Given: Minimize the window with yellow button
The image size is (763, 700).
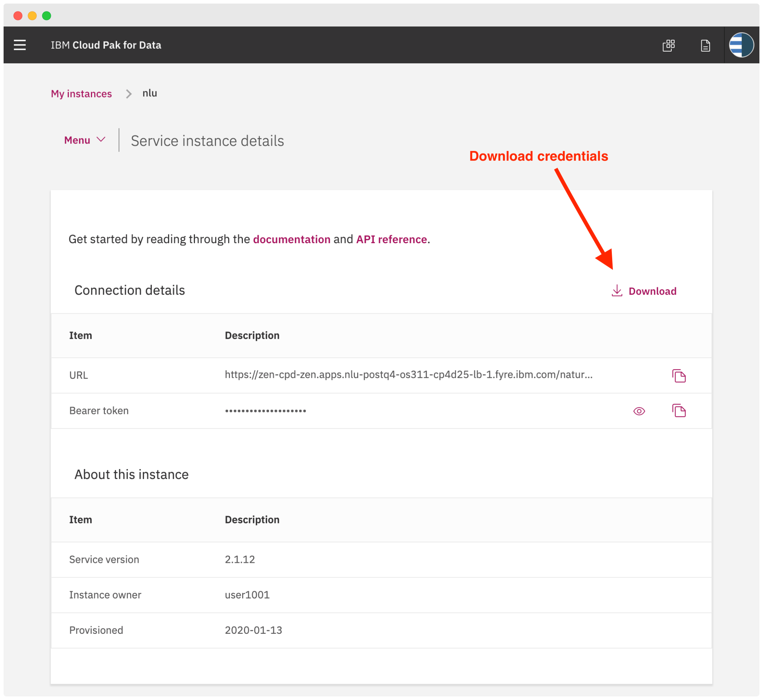Looking at the screenshot, I should tap(32, 15).
